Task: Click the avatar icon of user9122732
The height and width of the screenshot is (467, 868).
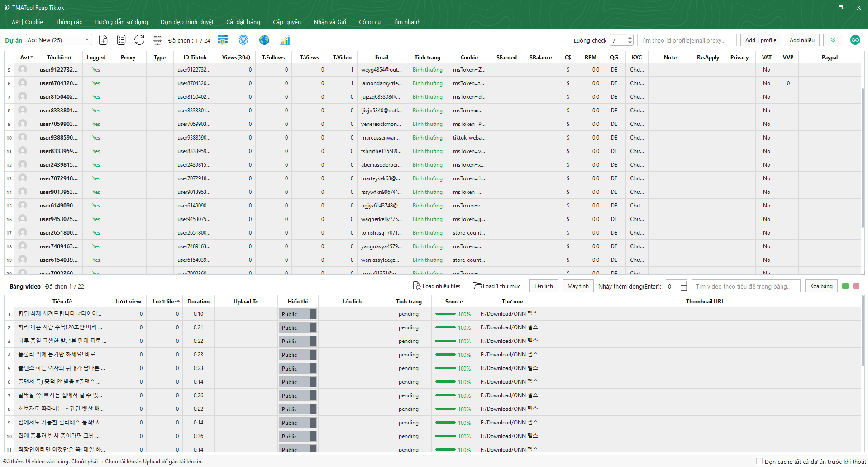Action: point(23,69)
